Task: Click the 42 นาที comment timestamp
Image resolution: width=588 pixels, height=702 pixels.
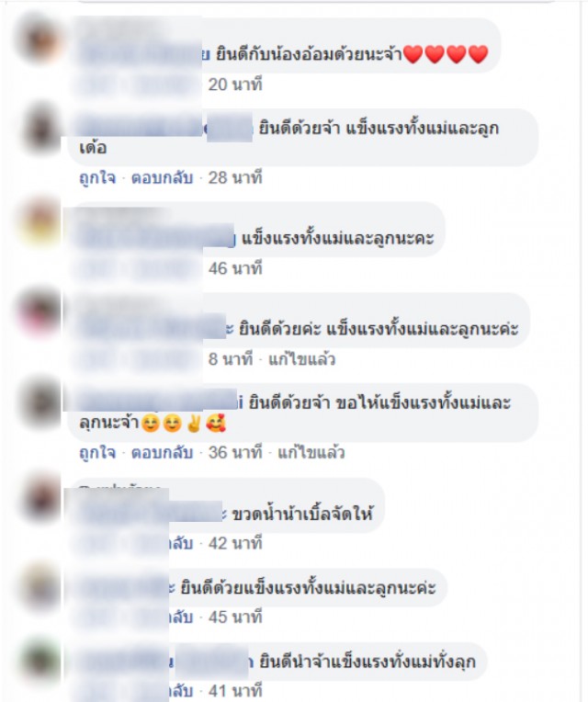Action: 235,544
